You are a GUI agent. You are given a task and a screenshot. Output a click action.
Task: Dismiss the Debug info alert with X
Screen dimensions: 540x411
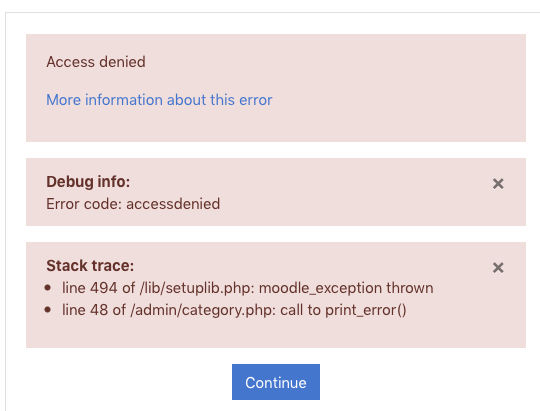tap(498, 184)
